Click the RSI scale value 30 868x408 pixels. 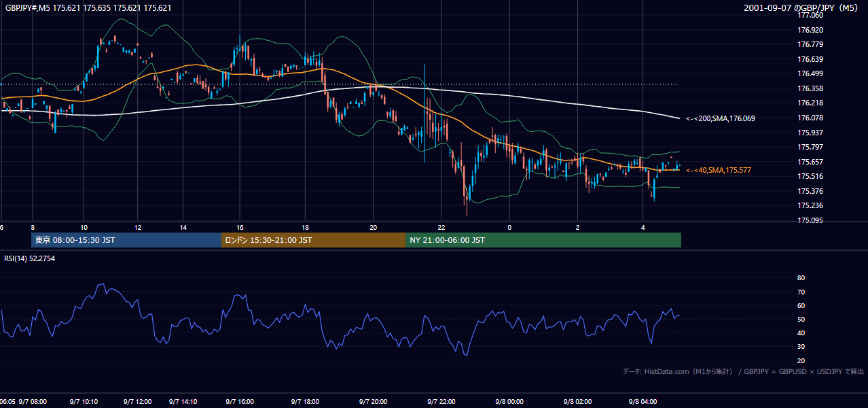pyautogui.click(x=801, y=346)
